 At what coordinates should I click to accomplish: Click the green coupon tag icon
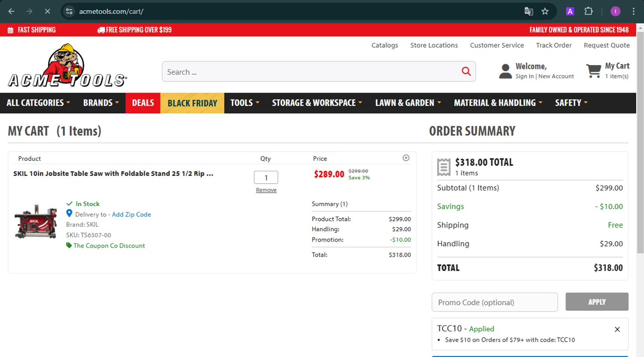tap(69, 245)
